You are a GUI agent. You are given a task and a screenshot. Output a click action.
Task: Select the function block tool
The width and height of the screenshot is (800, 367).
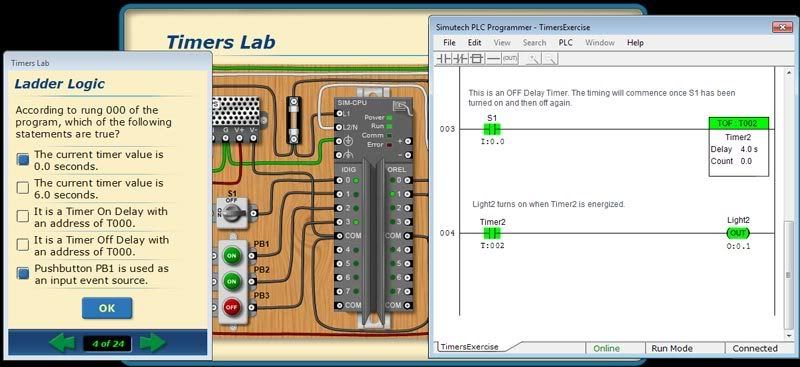point(477,59)
